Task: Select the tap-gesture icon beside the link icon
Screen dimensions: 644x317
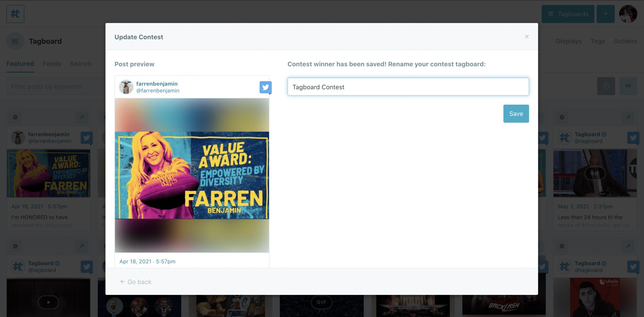Action: click(x=606, y=86)
